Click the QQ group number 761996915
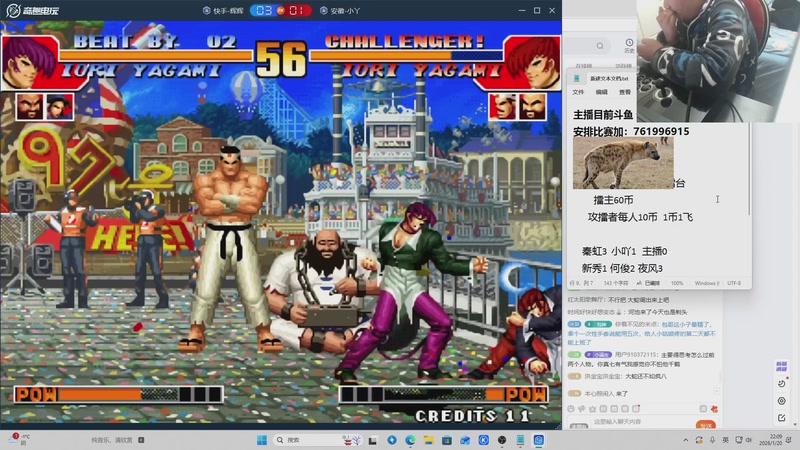The height and width of the screenshot is (450, 800). point(661,132)
